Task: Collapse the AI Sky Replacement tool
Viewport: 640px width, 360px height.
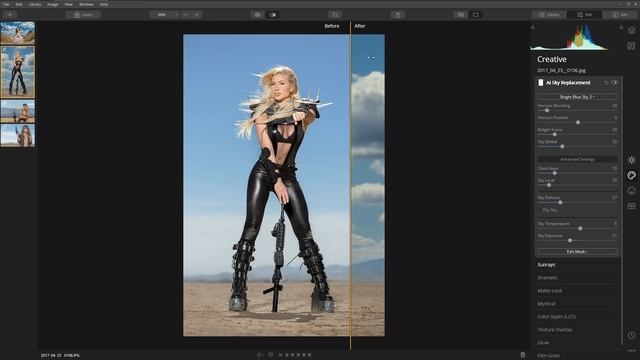Action: pos(568,83)
